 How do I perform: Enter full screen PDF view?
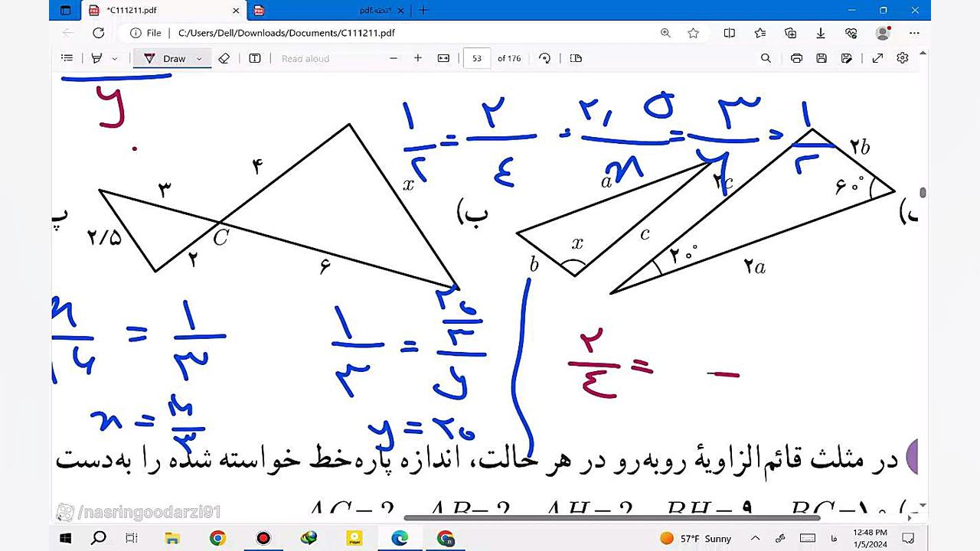click(877, 58)
